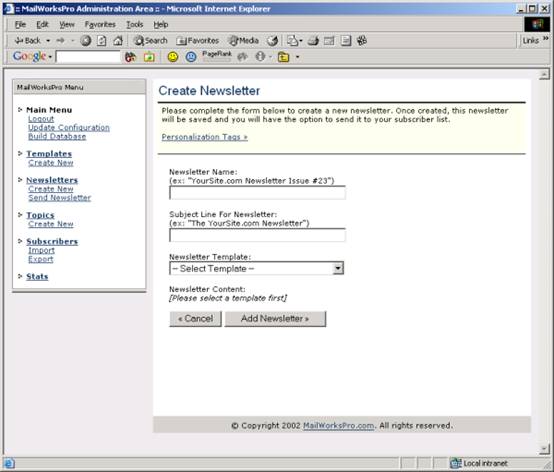Go to the Home page icon
The height and width of the screenshot is (472, 554).
[118, 41]
